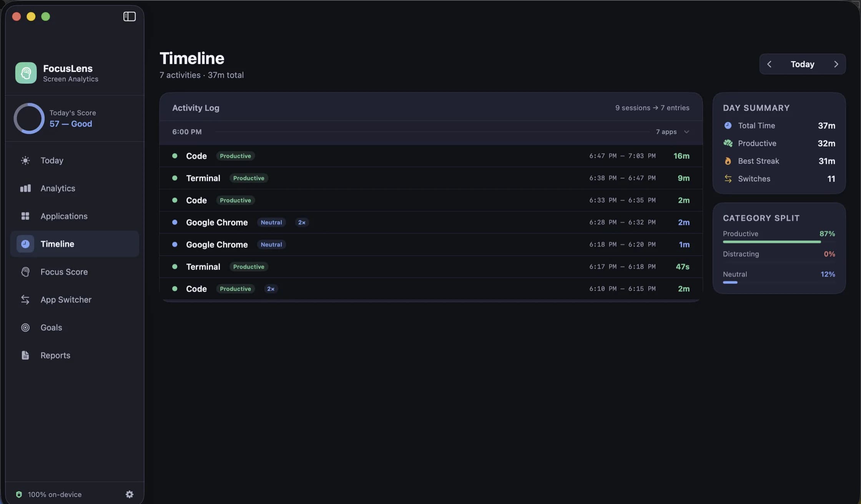Open the Code 6:47 PM – 7:03 PM entry
Screen dimensions: 861x504
point(431,156)
